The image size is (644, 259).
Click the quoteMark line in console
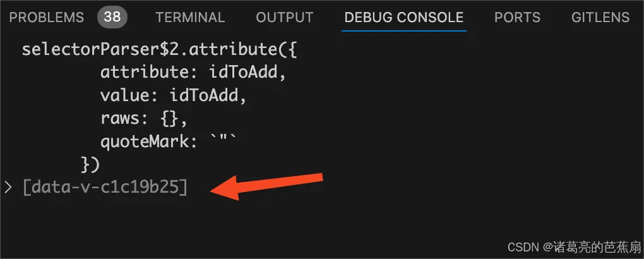coord(169,142)
